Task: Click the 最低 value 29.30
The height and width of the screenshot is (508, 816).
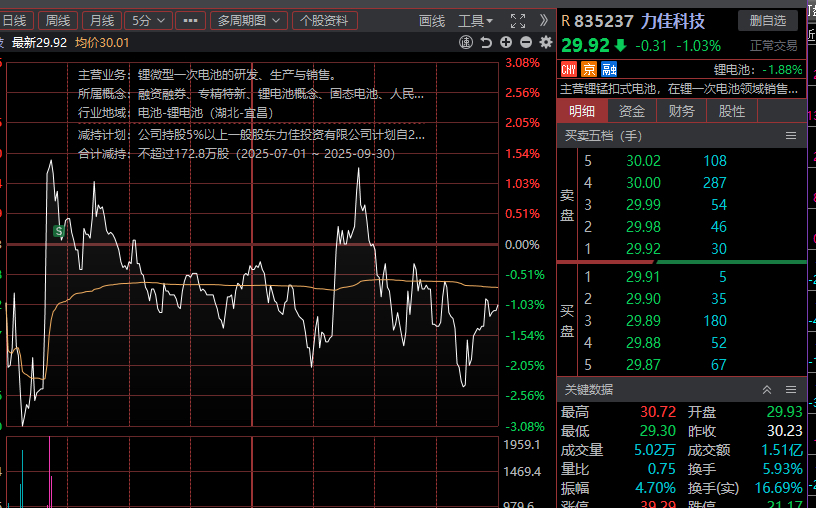Action: pyautogui.click(x=658, y=431)
